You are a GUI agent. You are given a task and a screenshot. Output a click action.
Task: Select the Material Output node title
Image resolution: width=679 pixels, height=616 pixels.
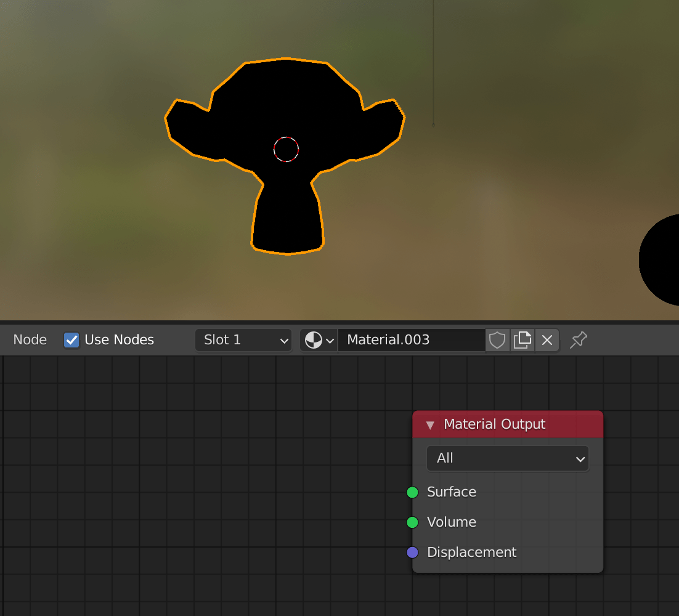(x=494, y=424)
